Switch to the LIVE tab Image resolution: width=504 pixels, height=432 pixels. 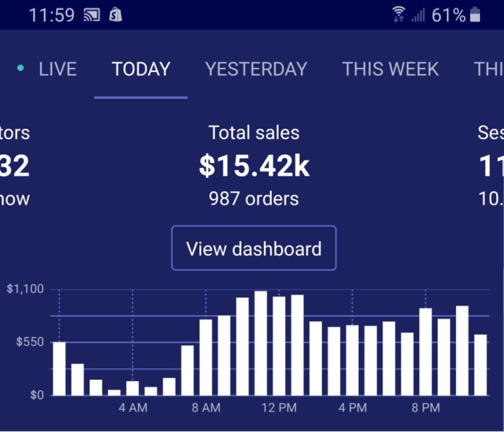point(58,69)
